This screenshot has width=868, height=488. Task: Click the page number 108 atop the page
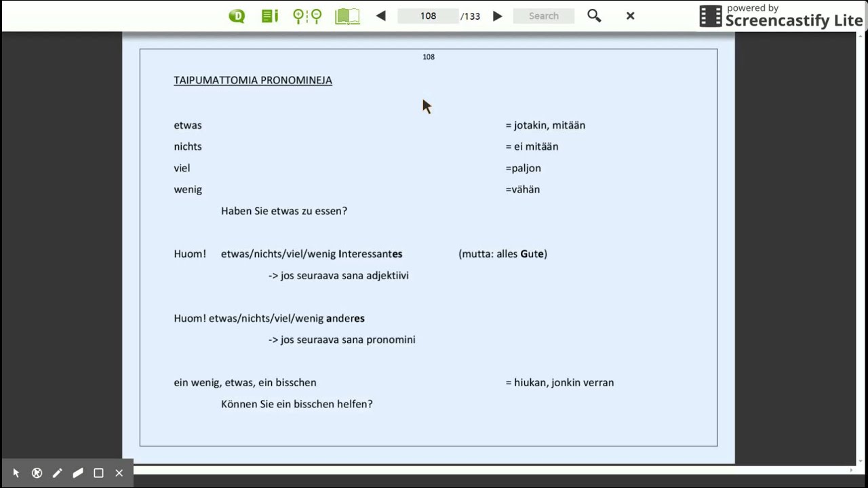[x=429, y=57]
